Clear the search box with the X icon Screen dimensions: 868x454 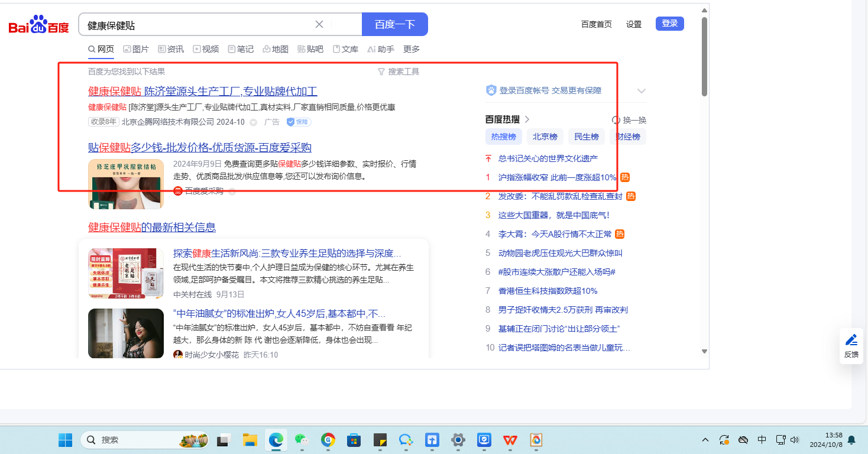[x=319, y=24]
